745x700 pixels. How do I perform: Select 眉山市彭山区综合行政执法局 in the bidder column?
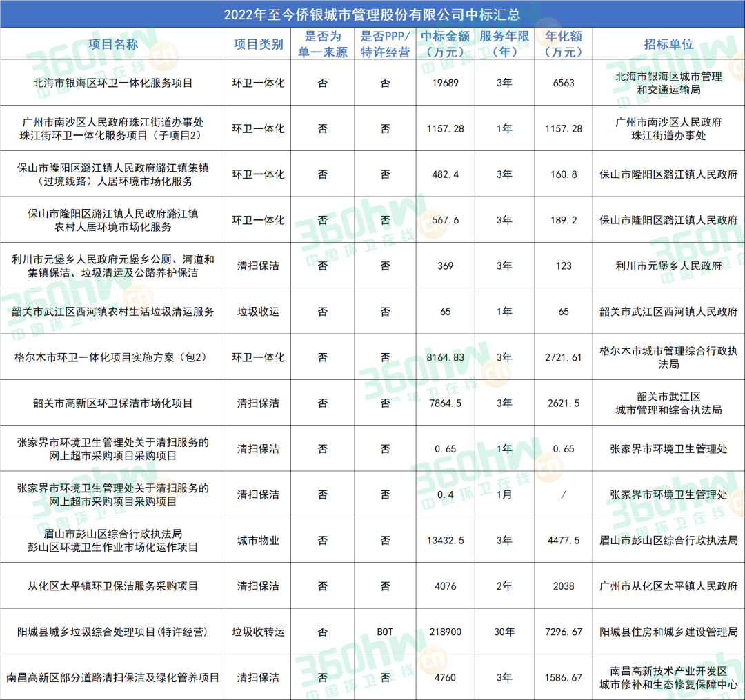coord(668,541)
